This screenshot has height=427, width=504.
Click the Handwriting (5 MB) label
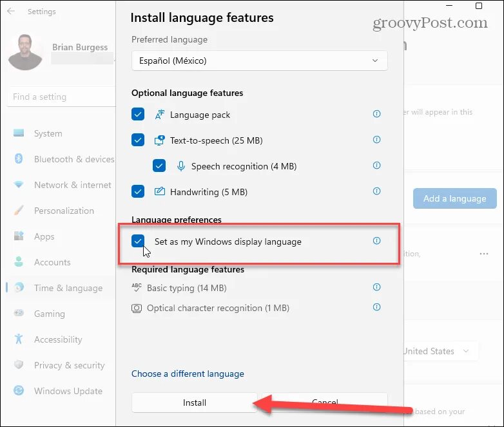coord(209,192)
